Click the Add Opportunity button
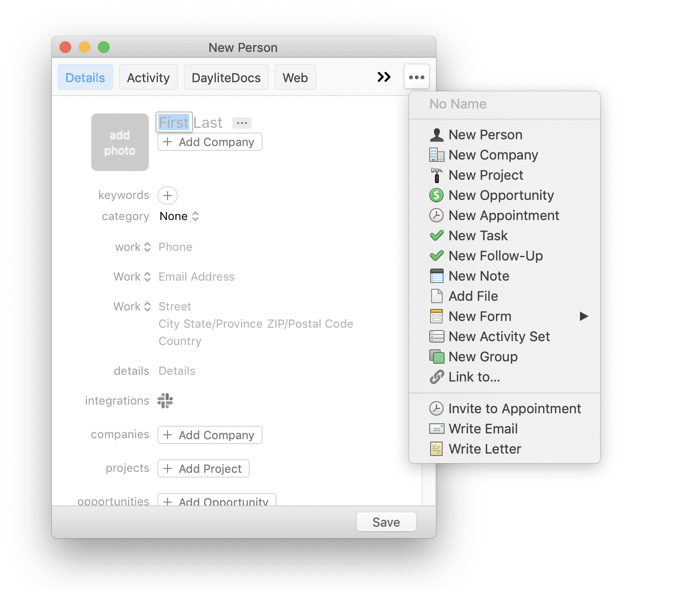The image size is (700, 591). pos(217,500)
